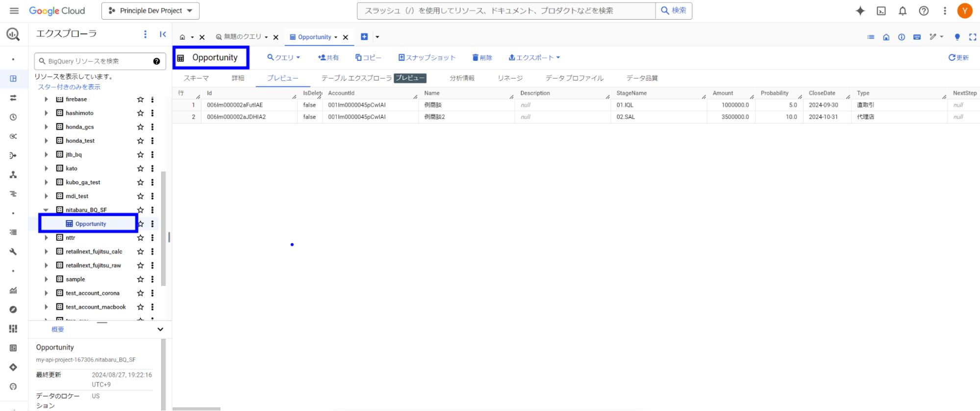Screen dimensions: 980x411
Task: Expand the kato dataset tree node
Action: click(46, 168)
